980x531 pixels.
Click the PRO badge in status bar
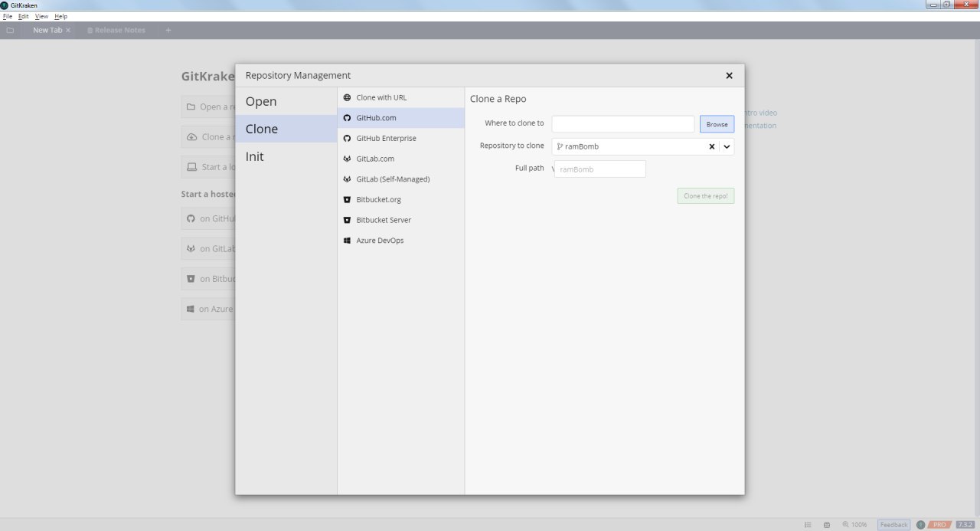(939, 525)
